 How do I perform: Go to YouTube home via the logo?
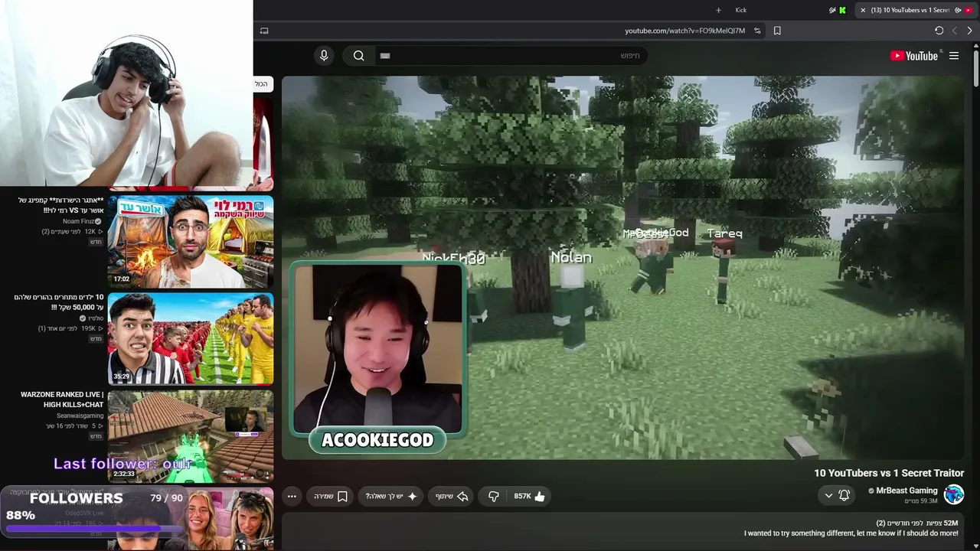click(x=914, y=56)
